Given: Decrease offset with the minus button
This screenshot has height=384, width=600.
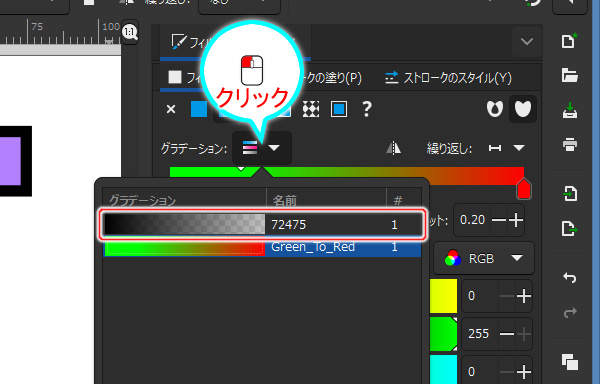Looking at the screenshot, I should (498, 220).
